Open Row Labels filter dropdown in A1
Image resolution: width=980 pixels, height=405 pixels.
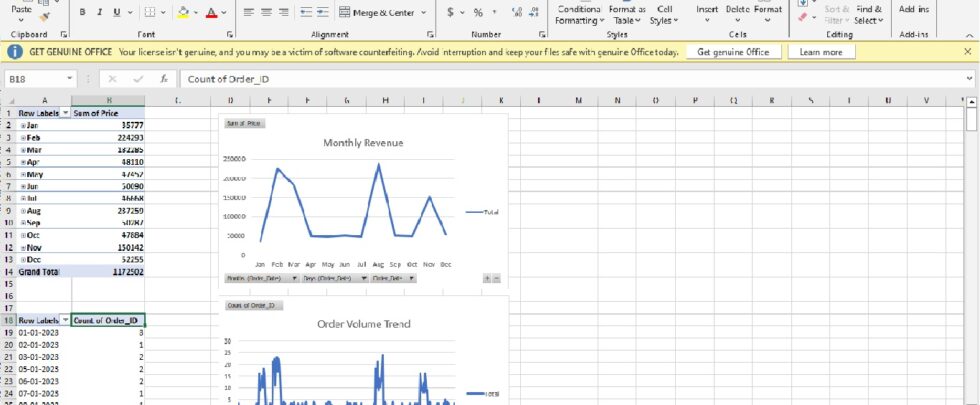pyautogui.click(x=66, y=113)
